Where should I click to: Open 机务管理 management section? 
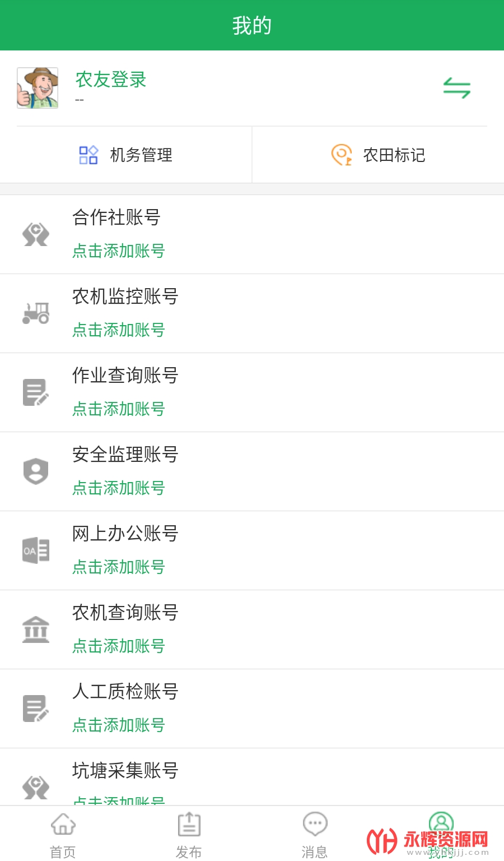click(126, 155)
